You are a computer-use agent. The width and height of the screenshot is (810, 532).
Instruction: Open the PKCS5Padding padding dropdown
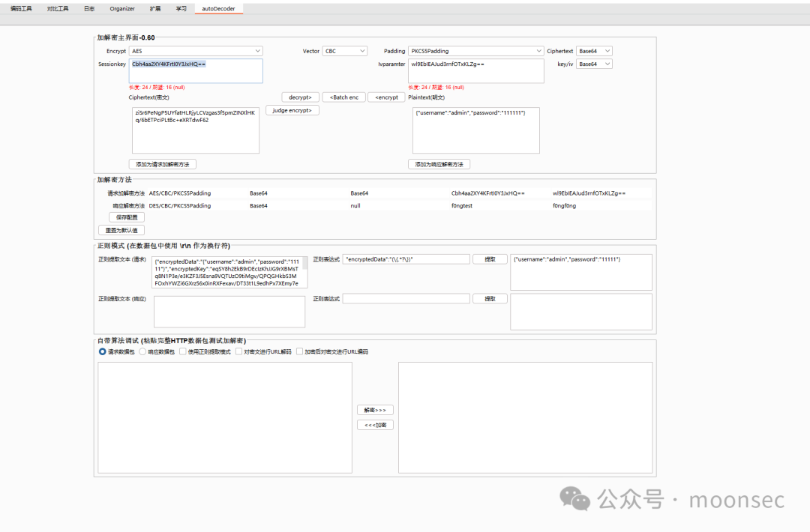(x=475, y=51)
